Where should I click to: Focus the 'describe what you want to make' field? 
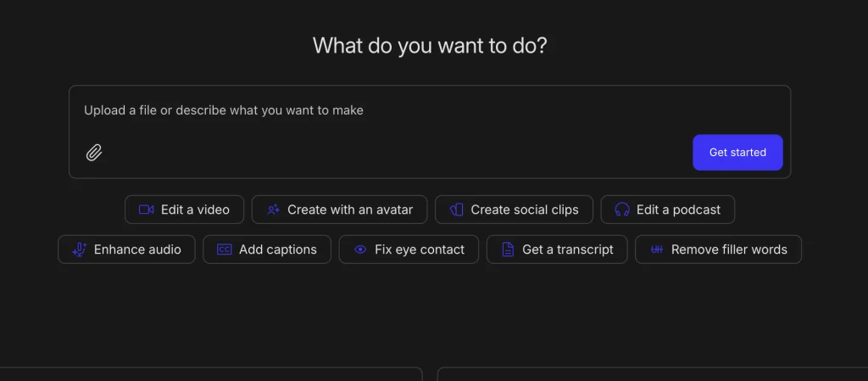pyautogui.click(x=381, y=110)
